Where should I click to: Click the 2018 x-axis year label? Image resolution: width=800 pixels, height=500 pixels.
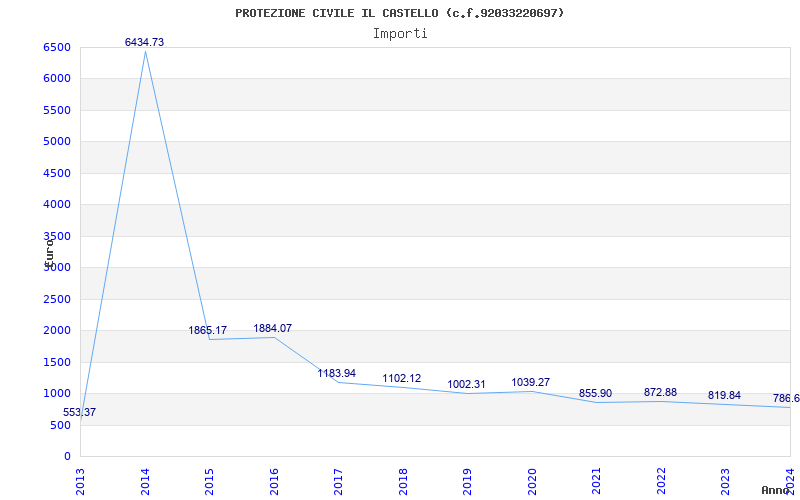[403, 481]
